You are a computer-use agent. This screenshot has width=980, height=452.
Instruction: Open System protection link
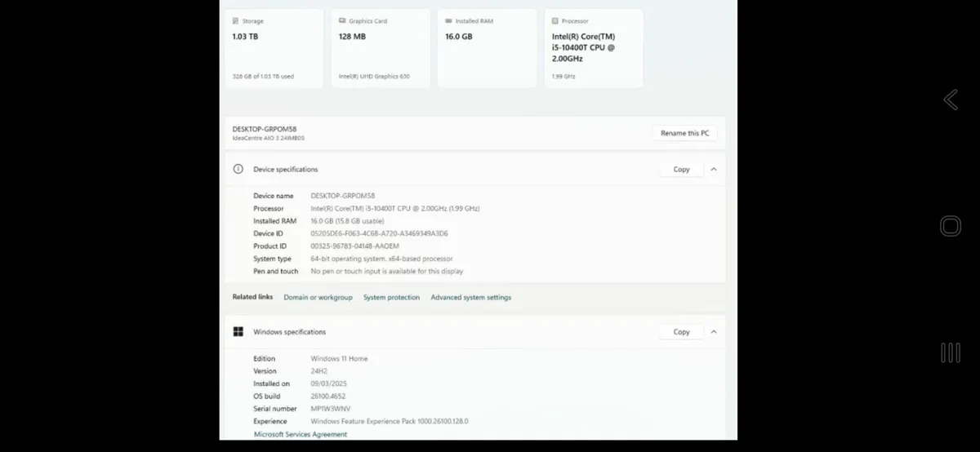point(391,298)
